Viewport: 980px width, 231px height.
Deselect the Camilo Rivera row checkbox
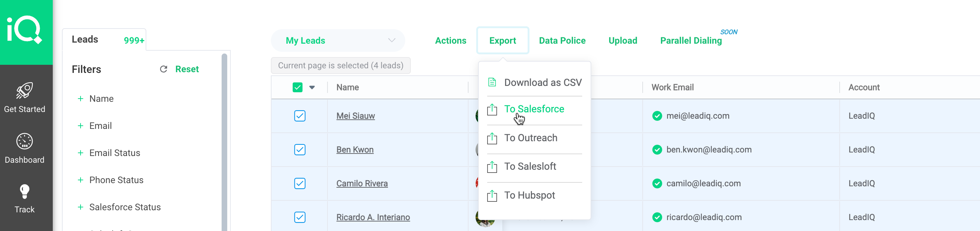pyautogui.click(x=300, y=183)
